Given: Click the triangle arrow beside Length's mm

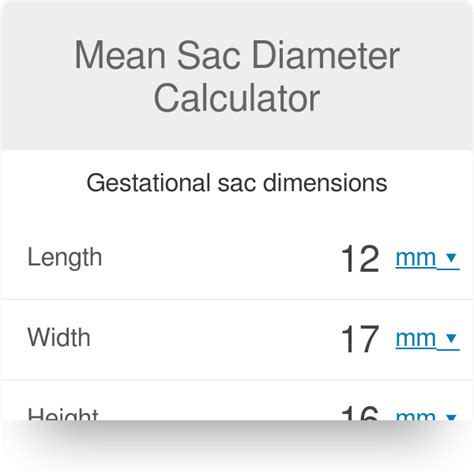Looking at the screenshot, I should (x=451, y=258).
